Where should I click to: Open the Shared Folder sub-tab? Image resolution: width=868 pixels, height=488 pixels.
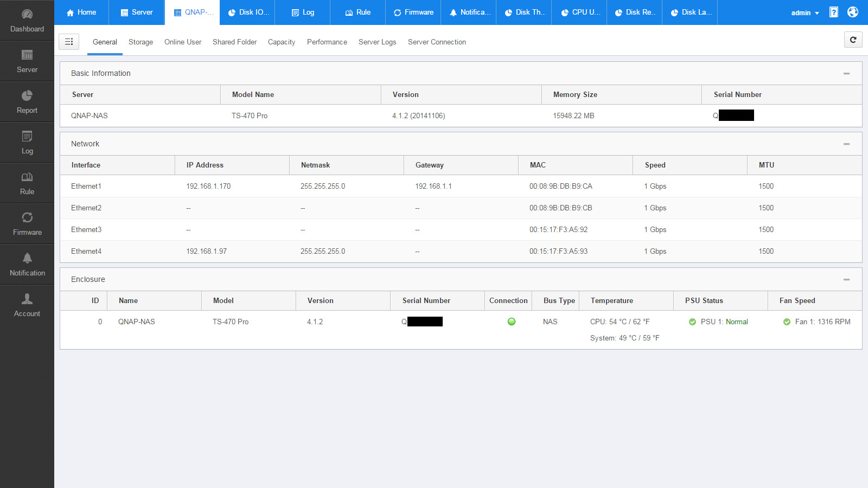[x=234, y=42]
